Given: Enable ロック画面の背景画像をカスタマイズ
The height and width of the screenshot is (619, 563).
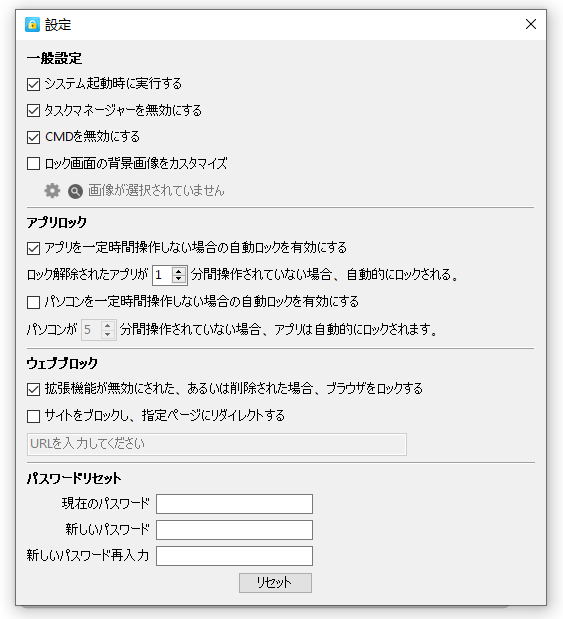Looking at the screenshot, I should click(34, 163).
